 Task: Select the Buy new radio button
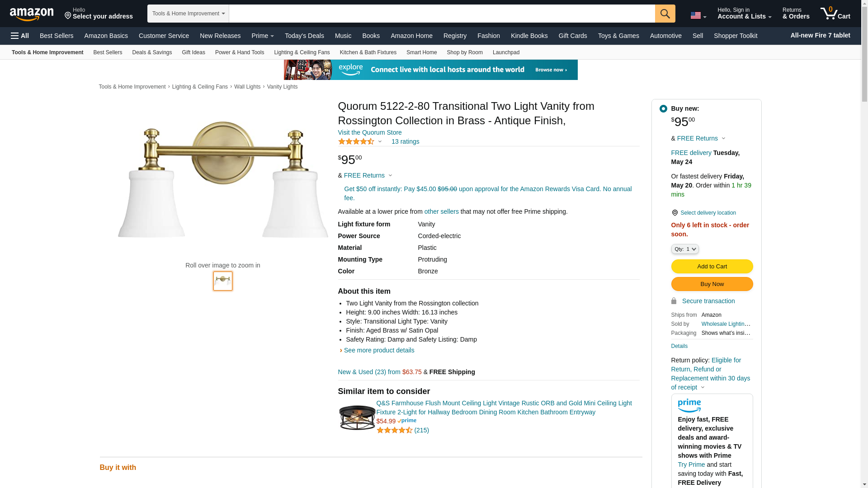coord(663,108)
